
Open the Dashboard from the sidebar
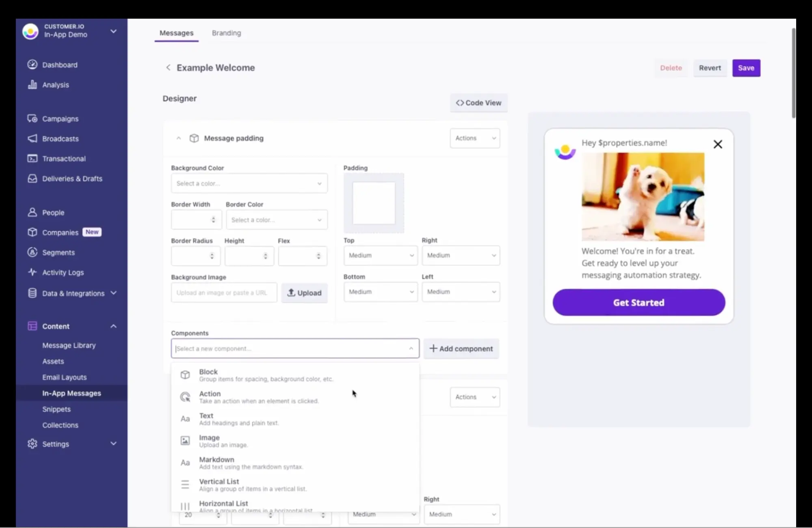[60, 65]
